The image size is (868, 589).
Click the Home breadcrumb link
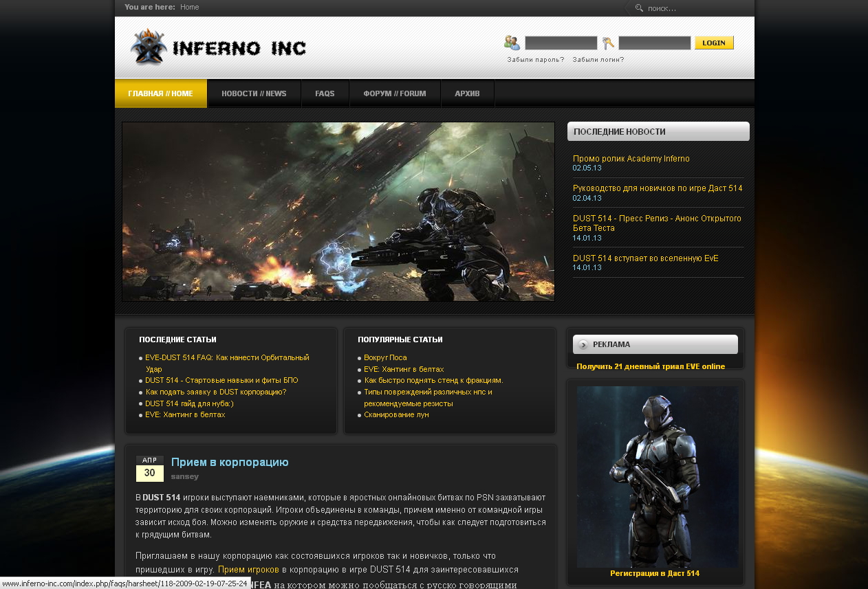190,8
